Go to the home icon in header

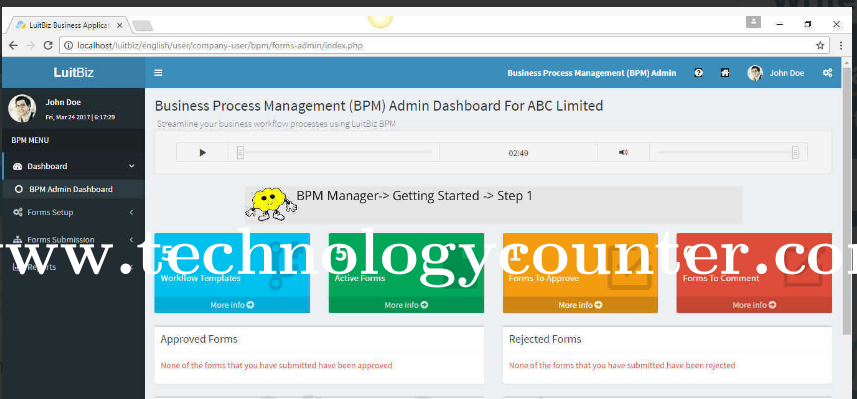click(x=725, y=73)
